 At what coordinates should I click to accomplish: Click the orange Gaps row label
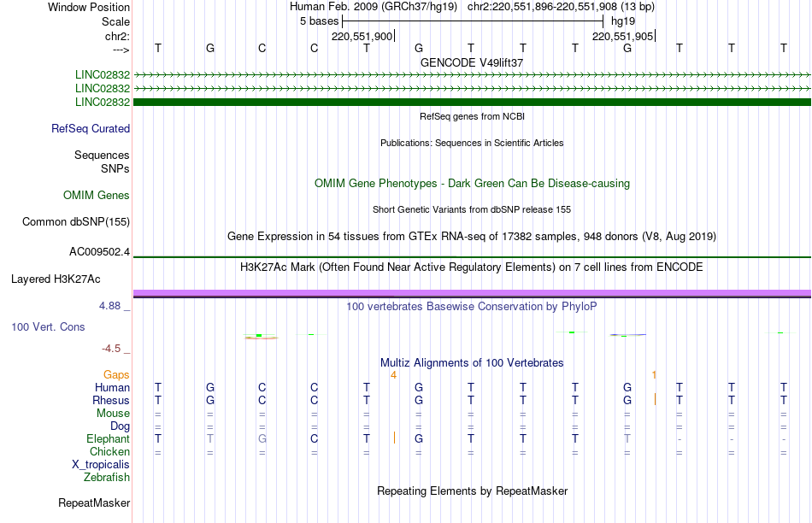click(116, 375)
